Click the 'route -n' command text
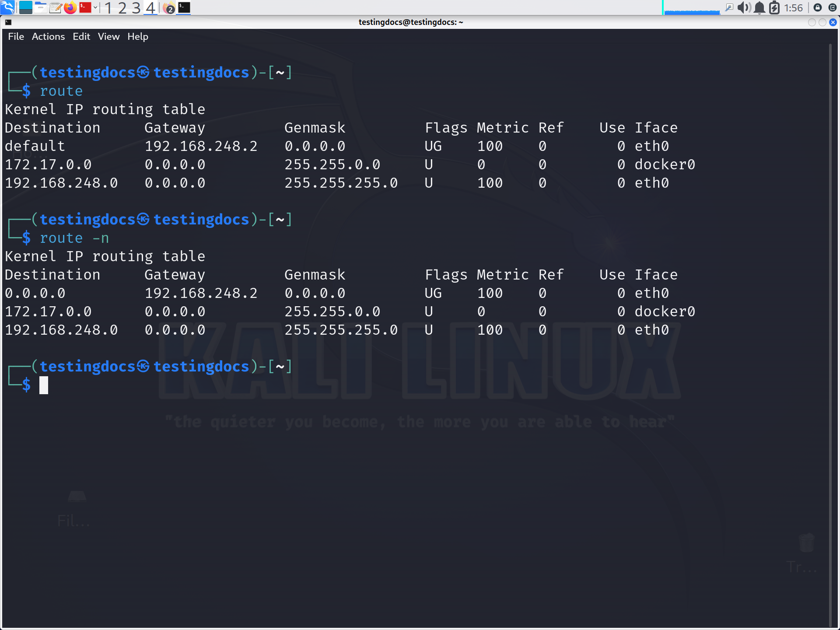Image resolution: width=840 pixels, height=630 pixels. pos(74,238)
